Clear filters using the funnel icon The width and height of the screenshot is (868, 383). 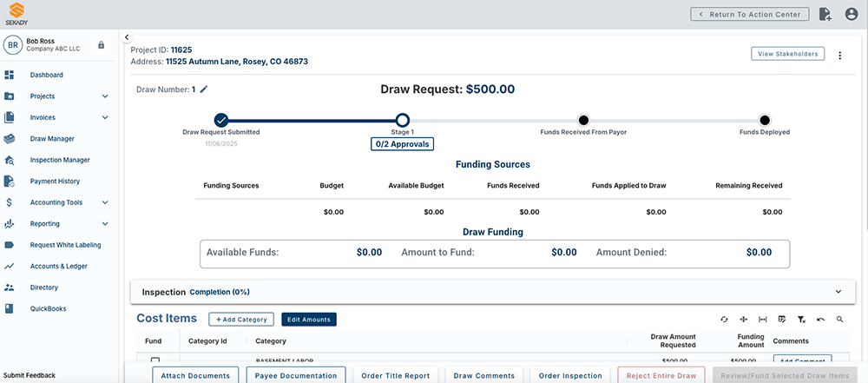click(801, 320)
